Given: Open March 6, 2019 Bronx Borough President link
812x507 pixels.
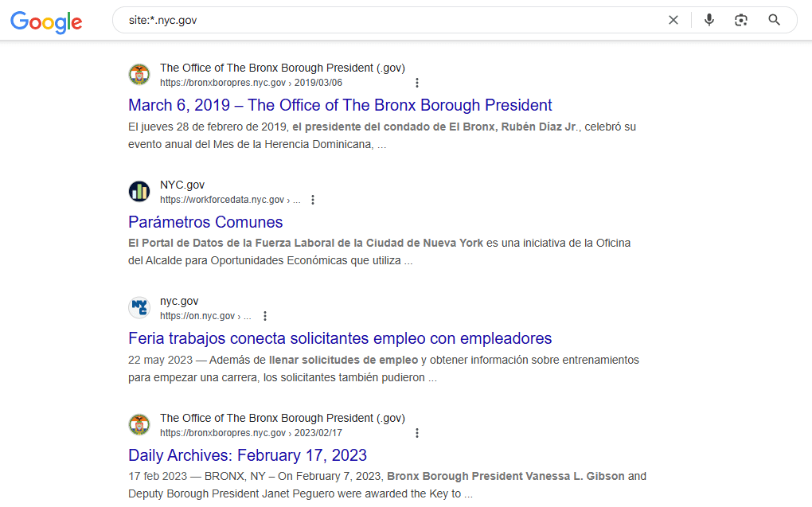Looking at the screenshot, I should click(340, 105).
